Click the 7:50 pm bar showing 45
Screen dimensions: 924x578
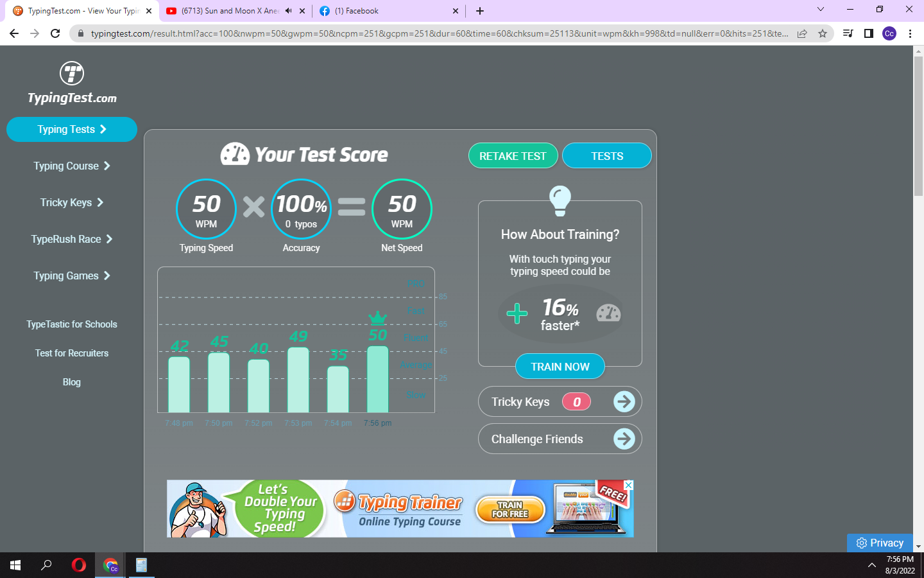(x=219, y=382)
